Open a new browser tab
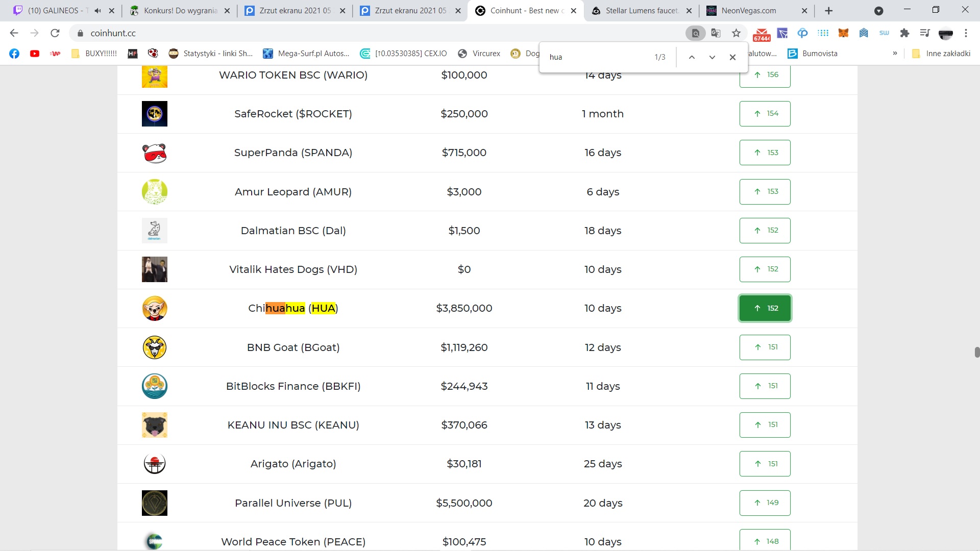Image resolution: width=980 pixels, height=551 pixels. [x=829, y=11]
